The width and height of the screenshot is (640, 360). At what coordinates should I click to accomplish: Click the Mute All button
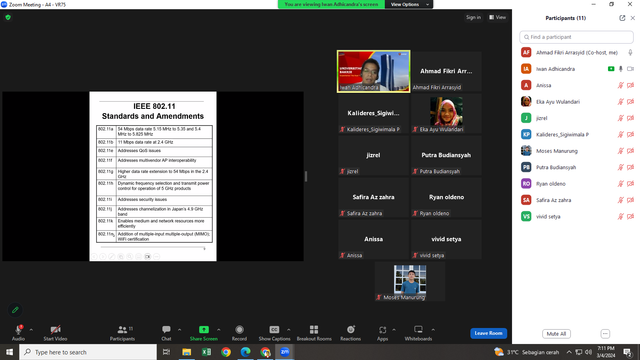[556, 334]
